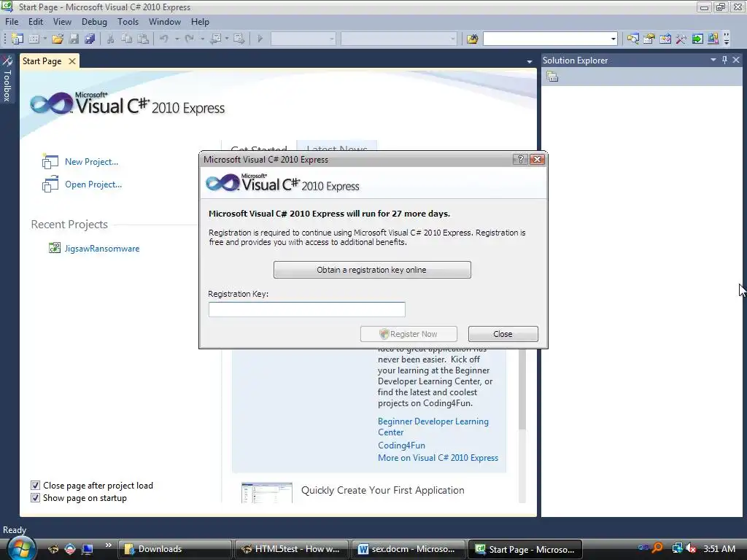Click the Find in Files binoculars icon
This screenshot has width=747, height=560.
tap(472, 39)
